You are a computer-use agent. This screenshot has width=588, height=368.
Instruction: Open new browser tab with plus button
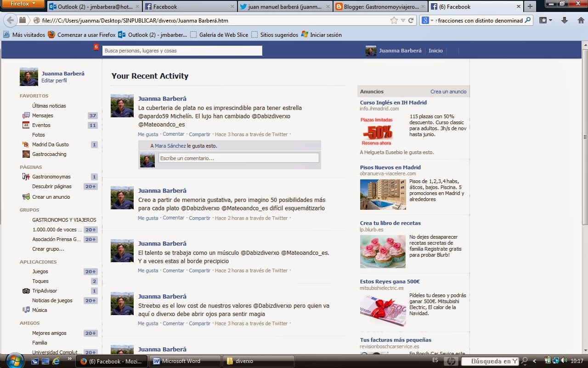point(530,6)
